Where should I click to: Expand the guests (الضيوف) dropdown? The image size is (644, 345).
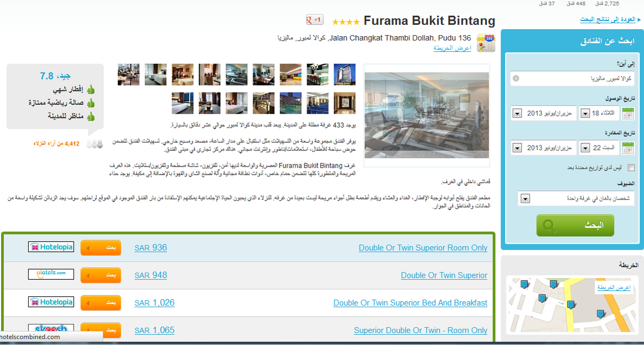pos(576,198)
